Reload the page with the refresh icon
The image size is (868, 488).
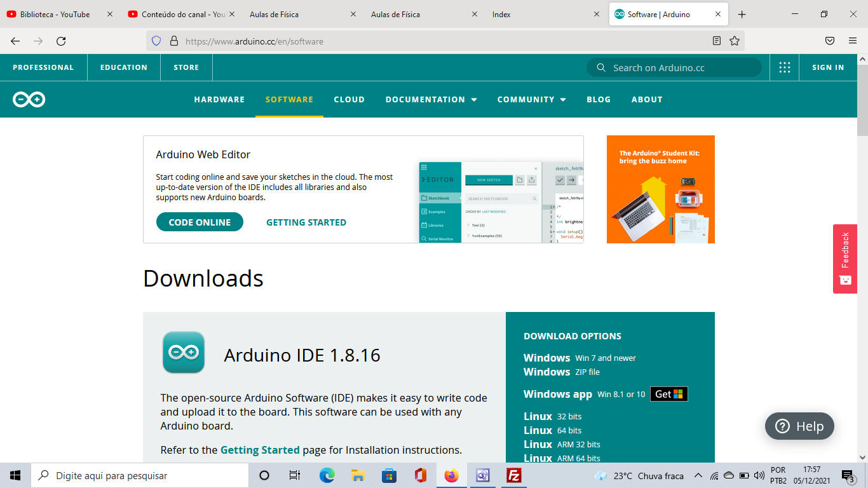61,41
